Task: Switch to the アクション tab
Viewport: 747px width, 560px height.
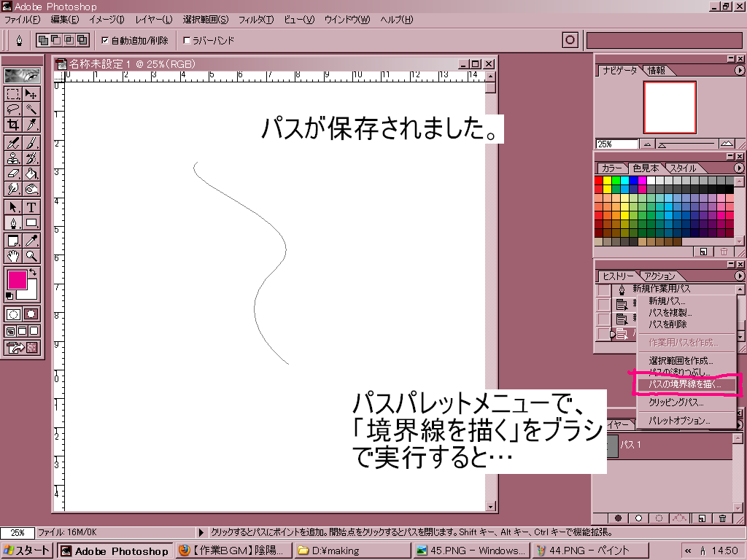Action: point(659,276)
